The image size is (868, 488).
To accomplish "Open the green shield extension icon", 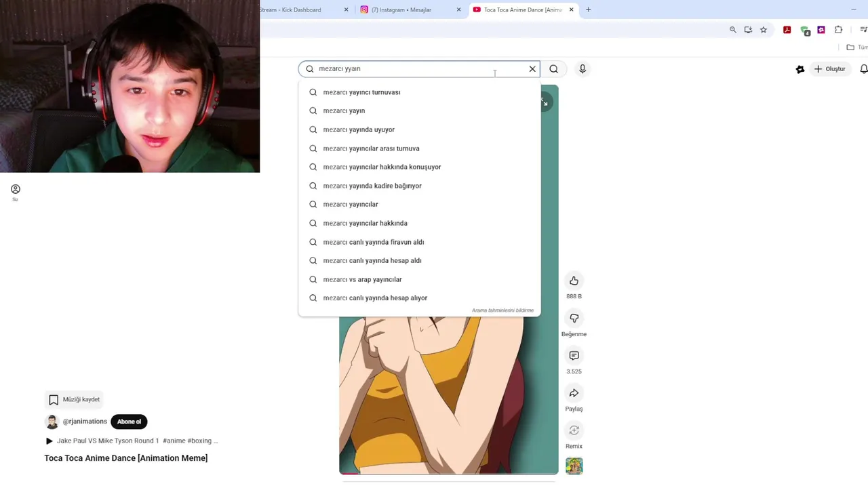I will [x=805, y=30].
